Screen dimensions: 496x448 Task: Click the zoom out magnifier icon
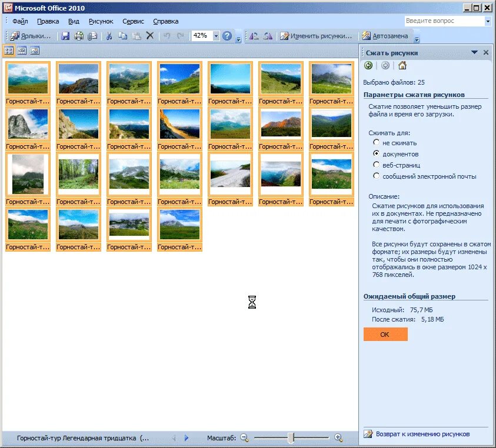coord(244,437)
